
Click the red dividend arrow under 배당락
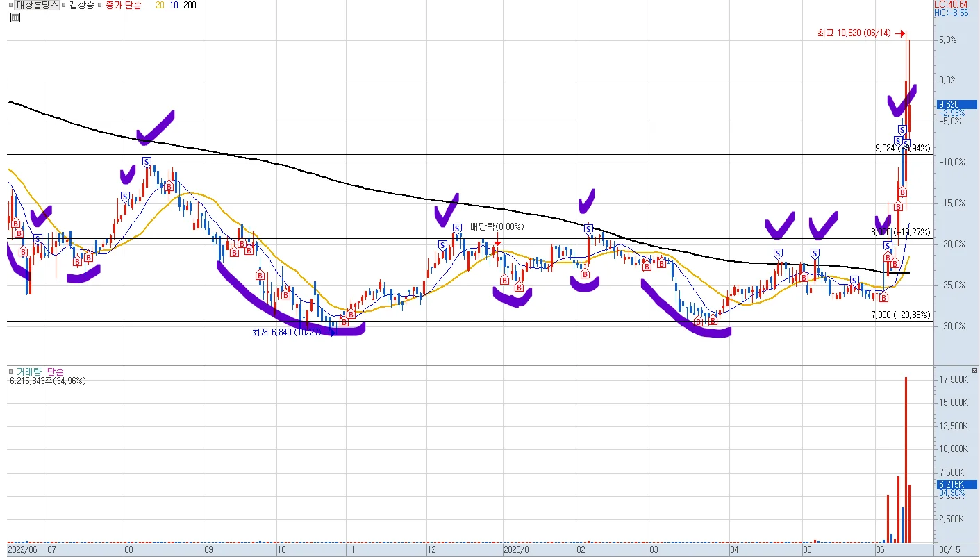[x=497, y=241]
